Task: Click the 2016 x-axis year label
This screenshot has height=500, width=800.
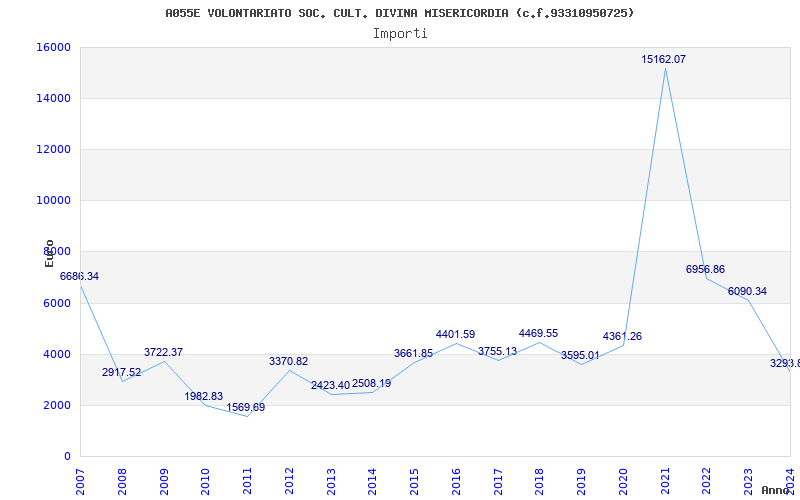Action: click(x=456, y=480)
